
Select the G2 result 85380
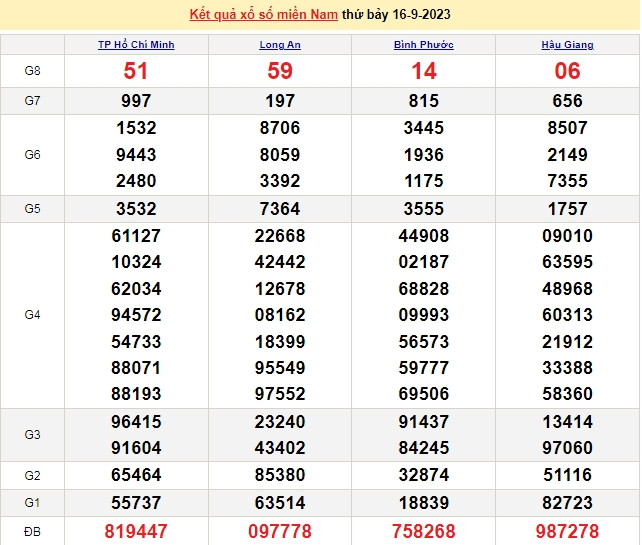280,475
